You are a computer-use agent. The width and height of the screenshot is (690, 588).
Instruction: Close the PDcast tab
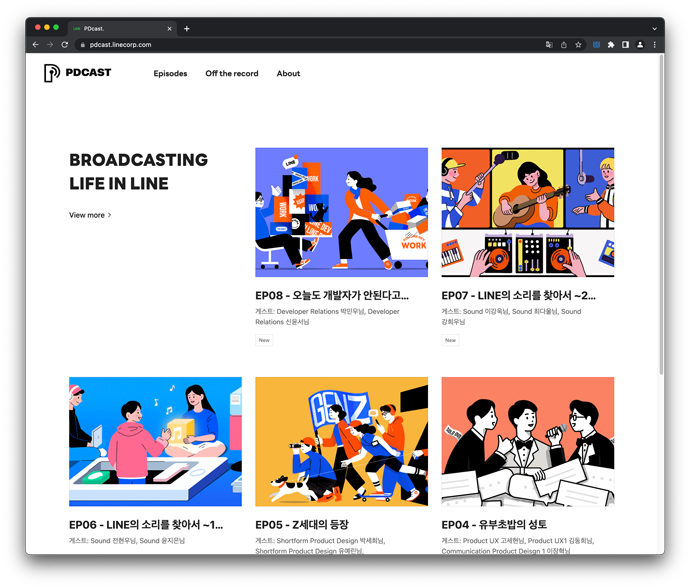point(169,29)
